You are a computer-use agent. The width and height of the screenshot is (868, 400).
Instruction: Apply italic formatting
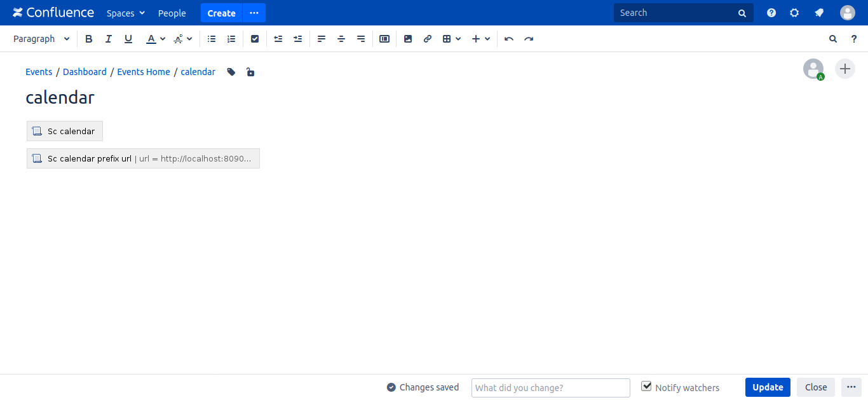click(x=109, y=39)
